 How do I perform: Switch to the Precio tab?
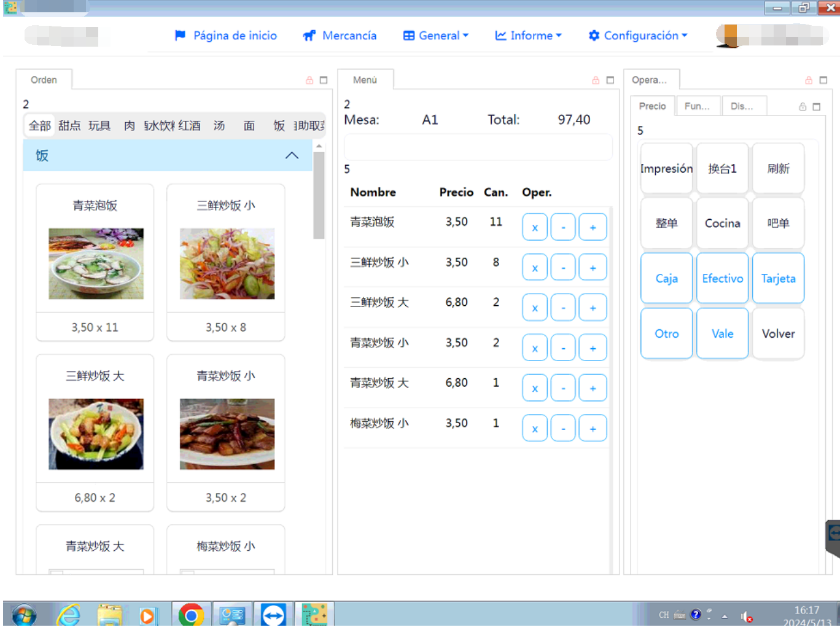(652, 106)
